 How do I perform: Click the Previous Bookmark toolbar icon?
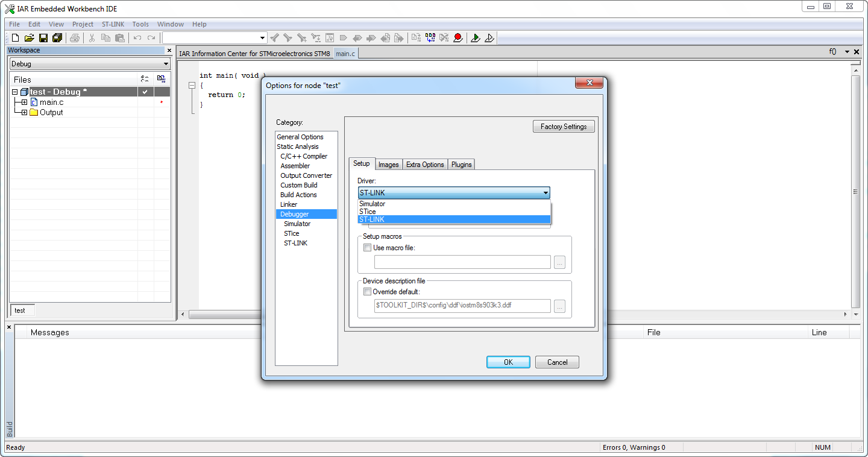(357, 38)
